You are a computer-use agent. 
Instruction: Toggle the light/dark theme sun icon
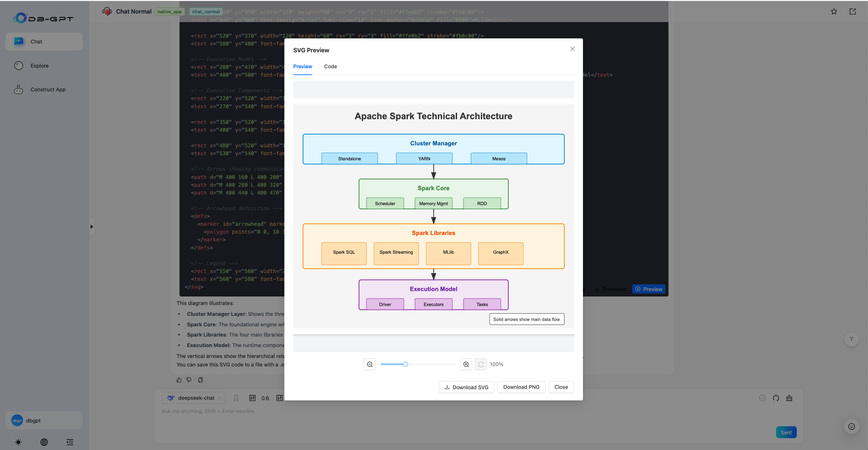pyautogui.click(x=18, y=442)
